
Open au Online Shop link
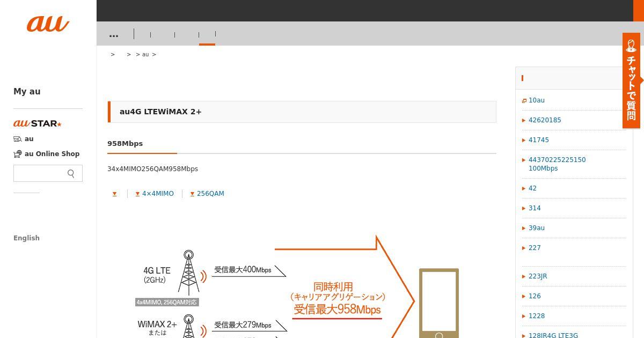click(x=52, y=153)
